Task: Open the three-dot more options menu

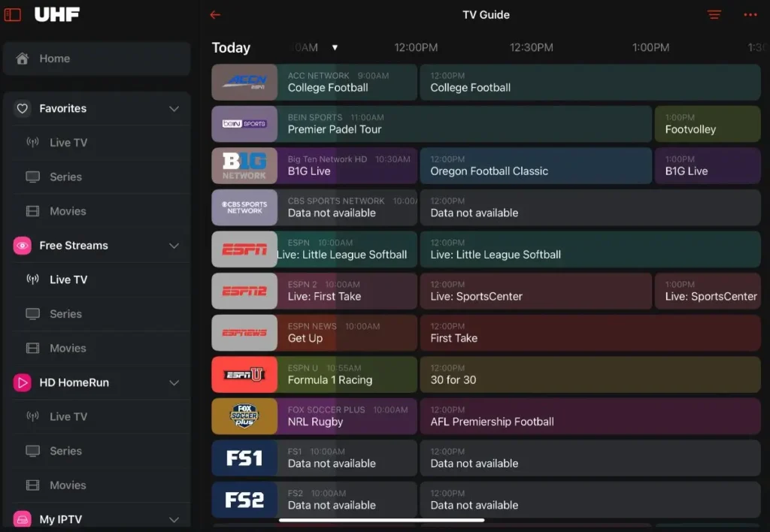Action: click(750, 14)
